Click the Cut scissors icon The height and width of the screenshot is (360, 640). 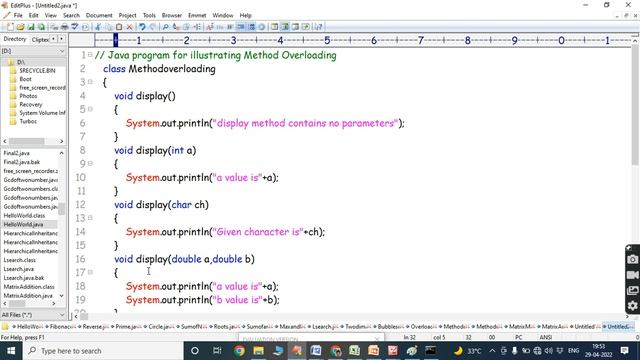98,27
